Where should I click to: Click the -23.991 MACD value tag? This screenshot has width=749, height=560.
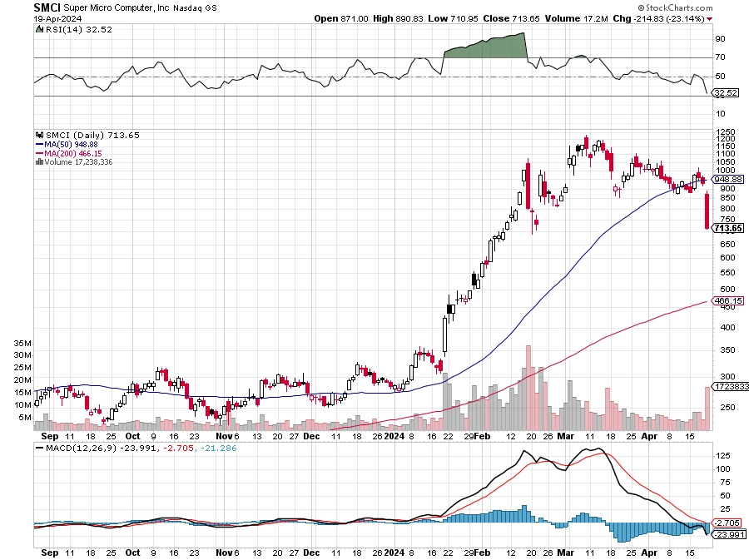point(728,534)
